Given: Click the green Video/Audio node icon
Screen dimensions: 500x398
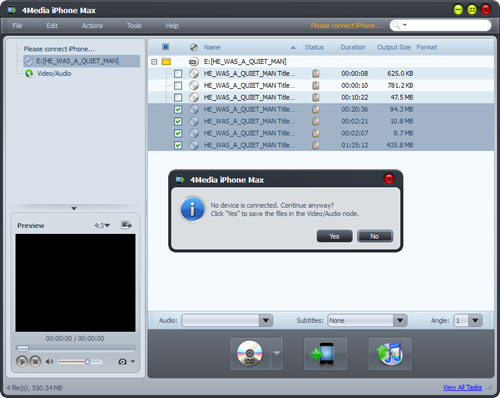Looking at the screenshot, I should tap(29, 73).
